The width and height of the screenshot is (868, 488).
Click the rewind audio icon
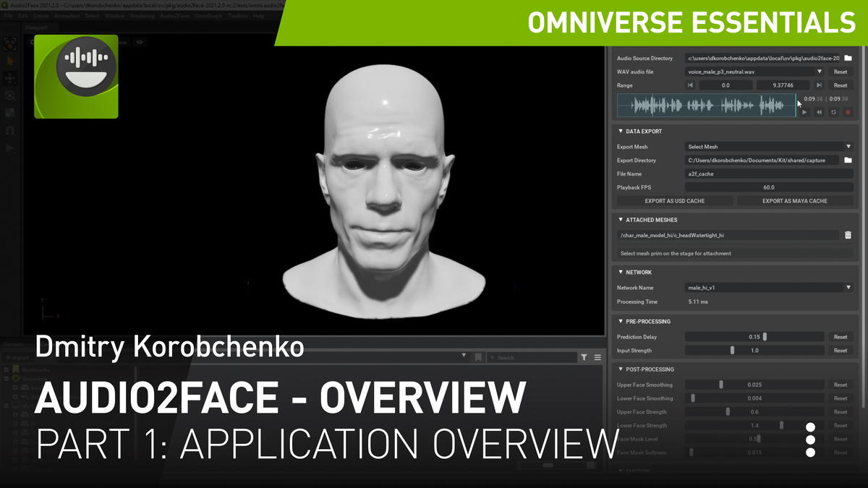click(819, 112)
